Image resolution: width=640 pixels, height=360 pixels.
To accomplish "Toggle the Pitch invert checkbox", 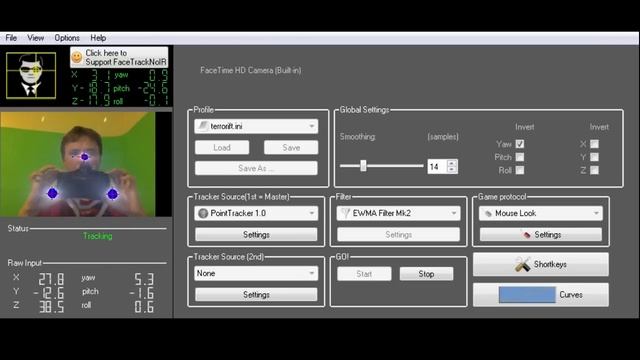I will point(520,157).
